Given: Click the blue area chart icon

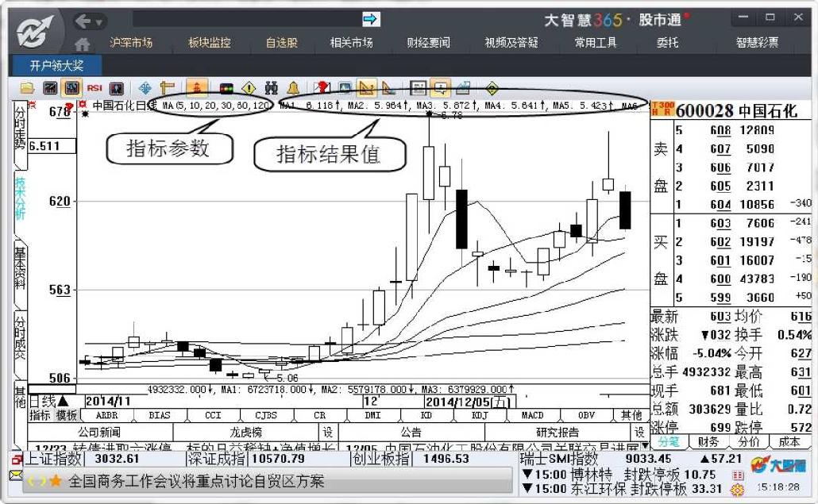Looking at the screenshot, I should click(x=463, y=88).
